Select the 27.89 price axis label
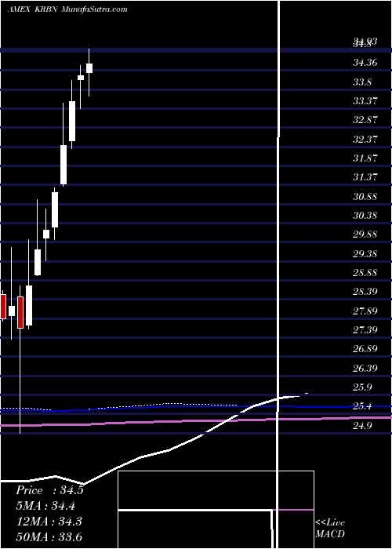This screenshot has width=392, height=549. pos(365,311)
